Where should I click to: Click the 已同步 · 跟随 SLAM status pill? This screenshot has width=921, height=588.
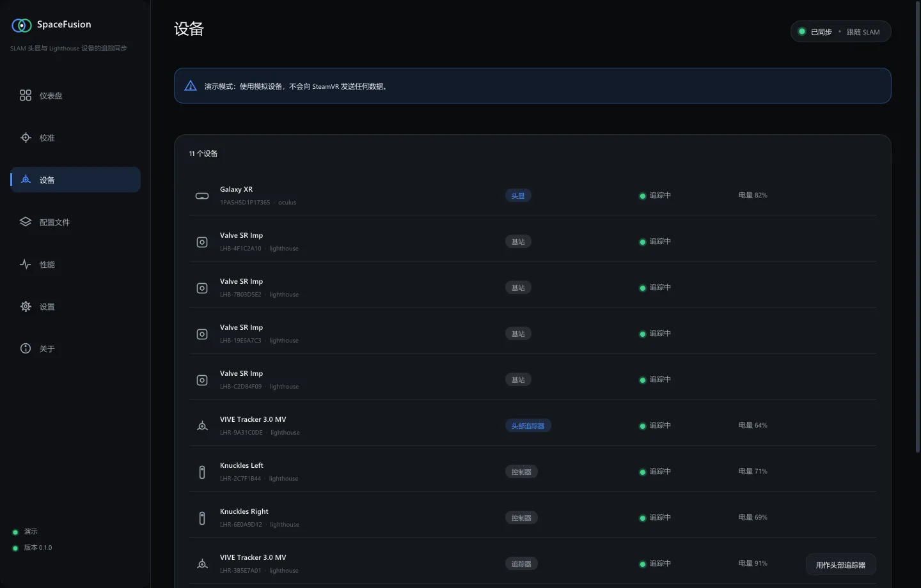(840, 32)
